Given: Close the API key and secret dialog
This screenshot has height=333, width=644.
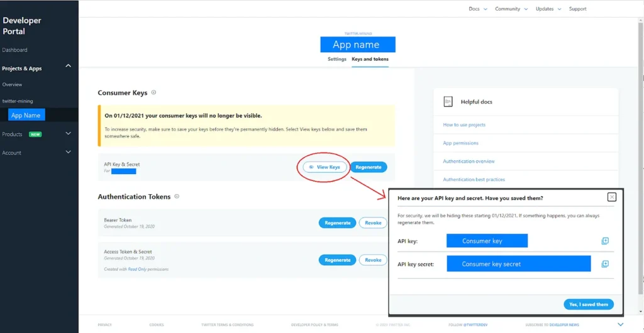Looking at the screenshot, I should [611, 197].
